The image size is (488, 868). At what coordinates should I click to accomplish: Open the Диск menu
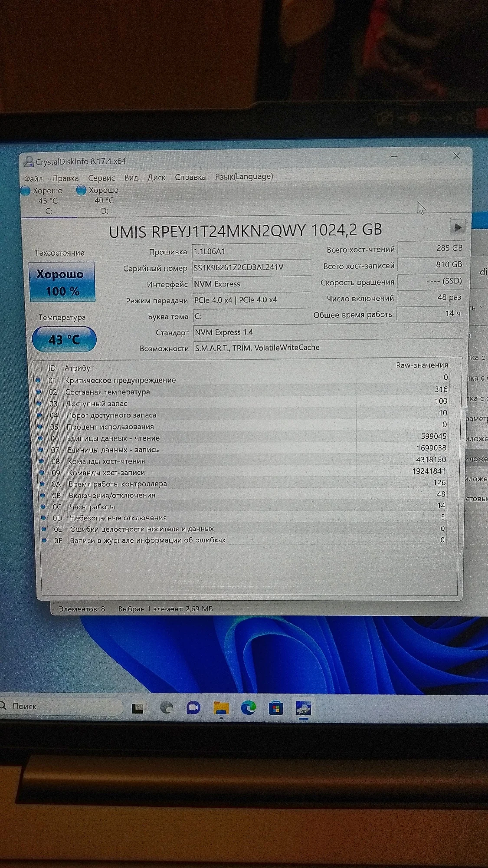[x=157, y=178]
